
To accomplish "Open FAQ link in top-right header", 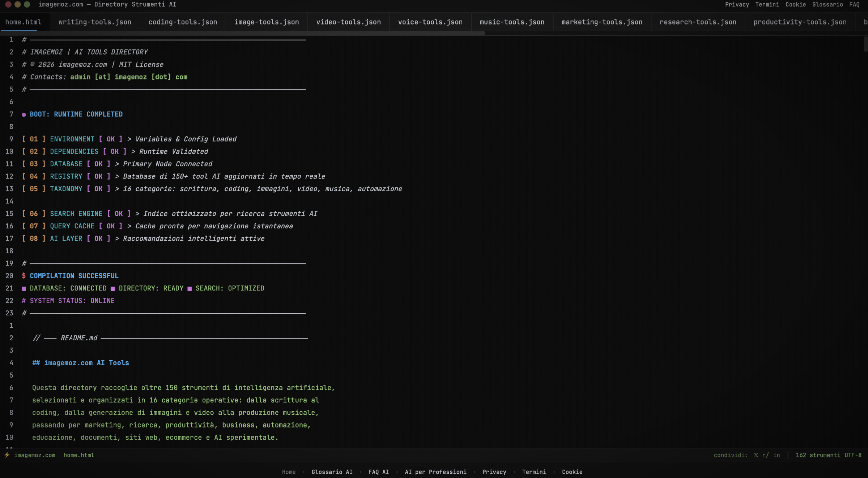I will 854,5.
